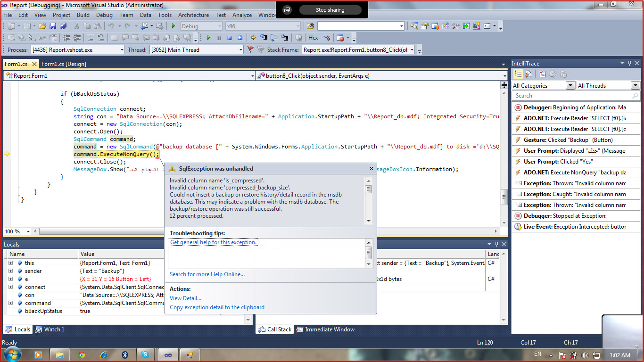The image size is (644, 362).
Task: Click the Step Out icon
Action: pos(284,38)
